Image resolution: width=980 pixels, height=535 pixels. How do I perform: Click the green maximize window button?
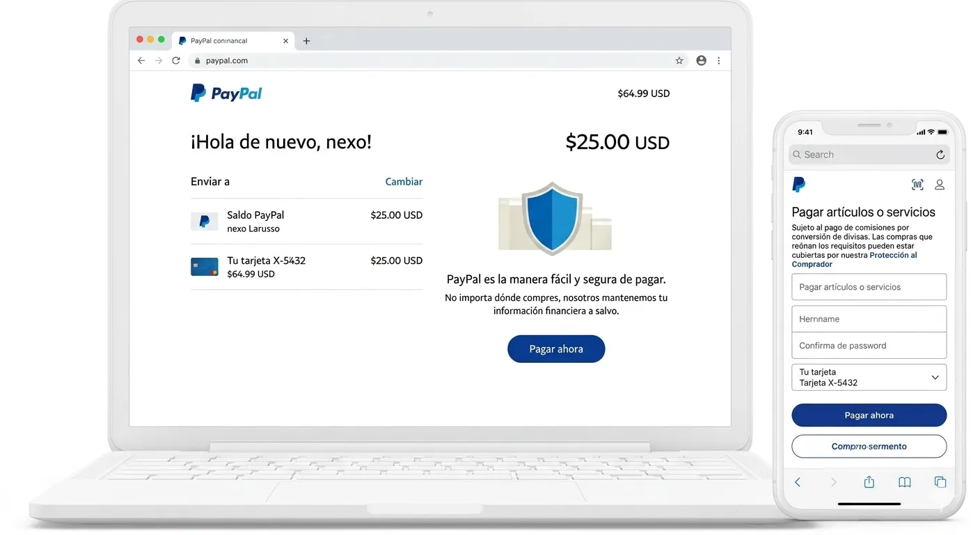coord(161,40)
